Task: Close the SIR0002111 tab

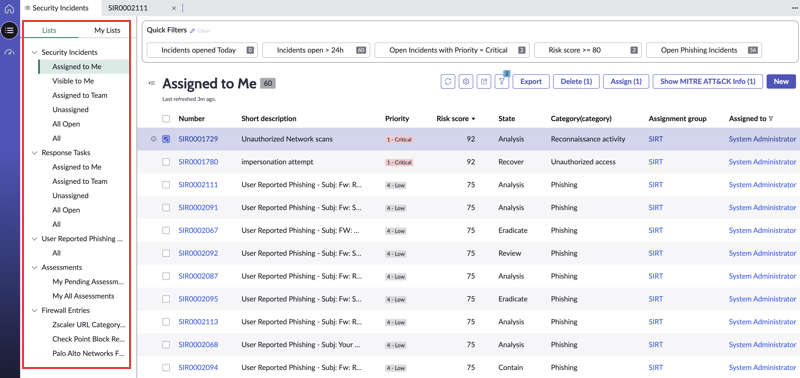Action: [173, 8]
